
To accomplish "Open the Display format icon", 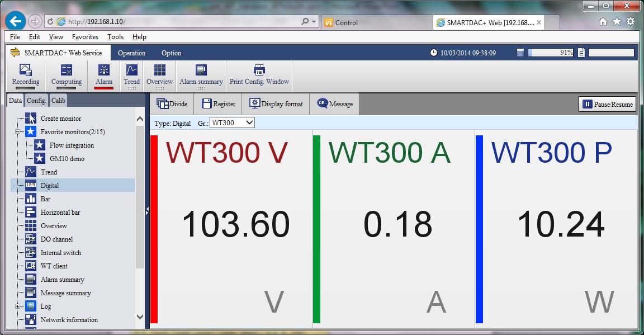I will coord(255,103).
